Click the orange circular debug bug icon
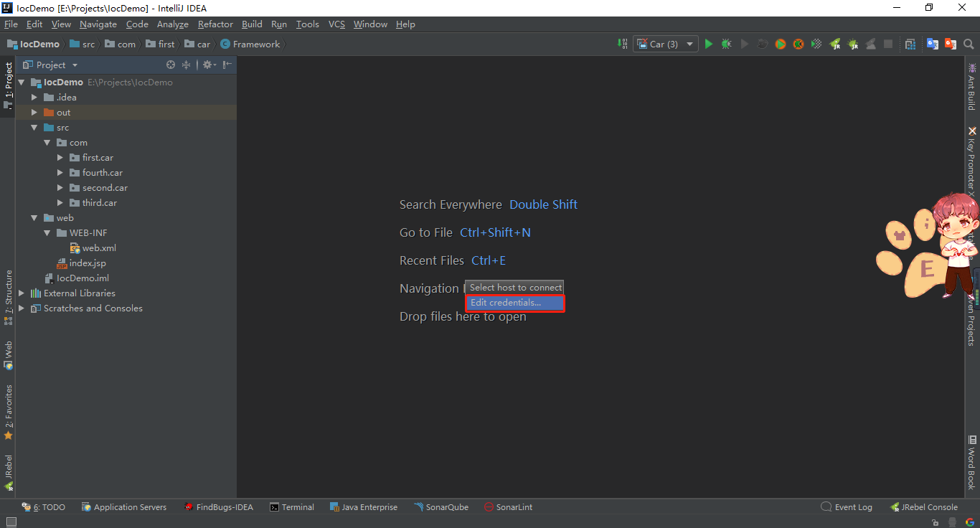The width and height of the screenshot is (980, 528). [798, 44]
